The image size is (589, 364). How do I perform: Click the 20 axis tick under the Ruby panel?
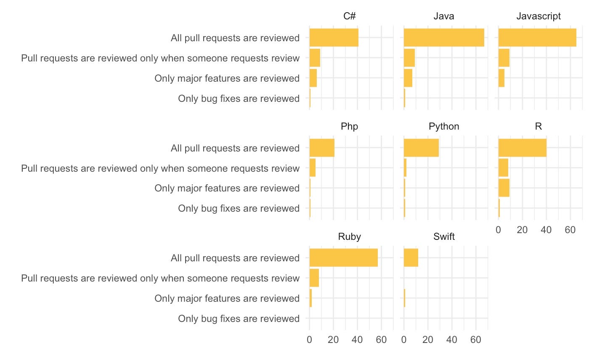coord(333,340)
